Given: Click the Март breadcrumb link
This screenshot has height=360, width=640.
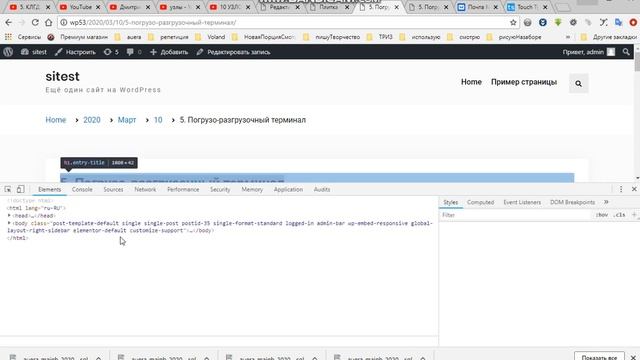Looking at the screenshot, I should pos(127,120).
